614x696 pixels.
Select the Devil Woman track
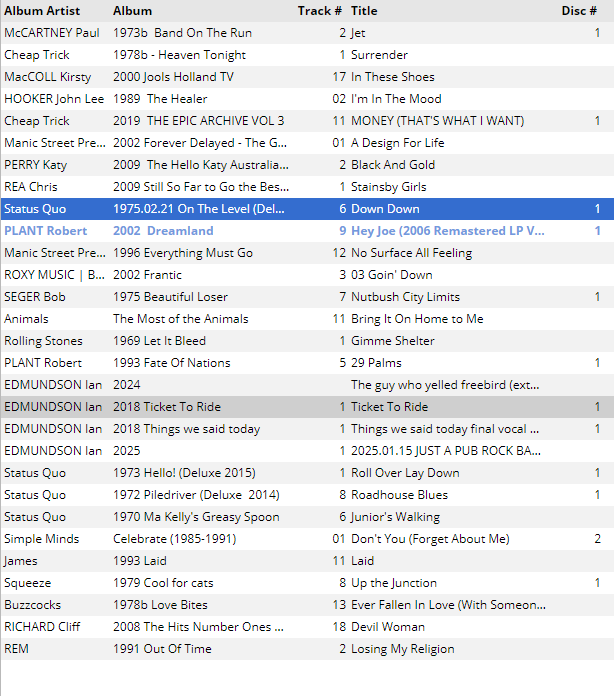(x=388, y=627)
